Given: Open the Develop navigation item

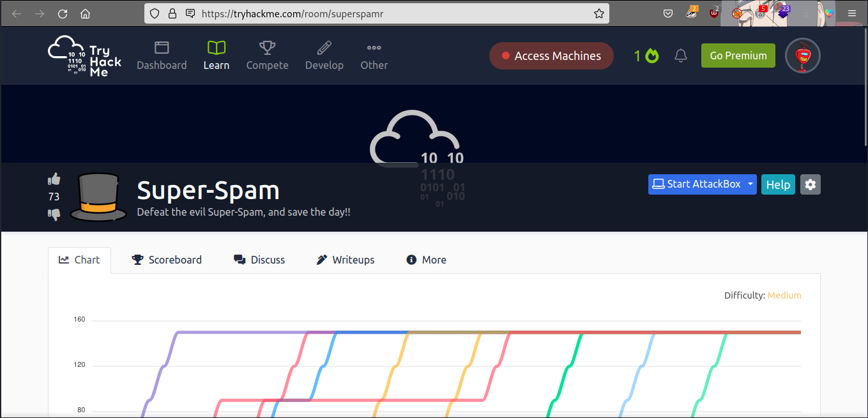Looking at the screenshot, I should (x=324, y=56).
